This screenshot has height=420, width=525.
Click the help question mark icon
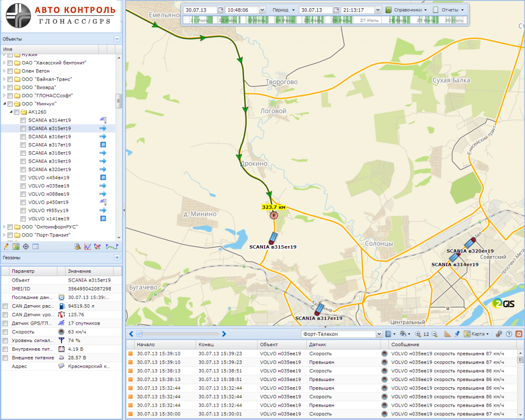point(509,334)
